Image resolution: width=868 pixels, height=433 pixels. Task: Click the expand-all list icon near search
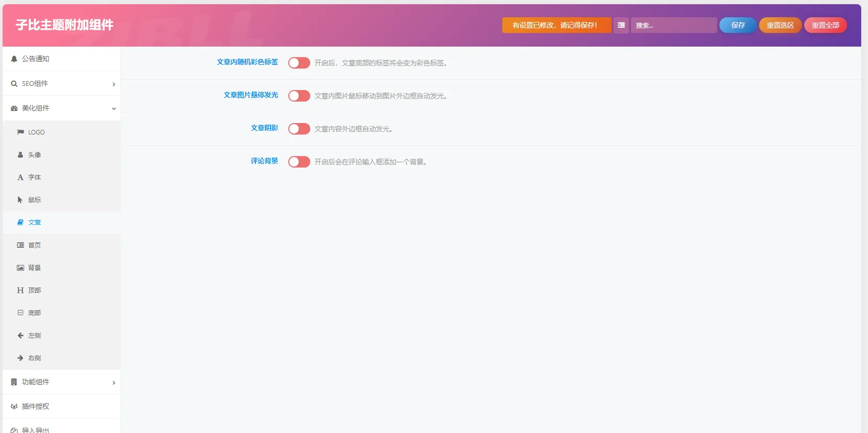(621, 25)
